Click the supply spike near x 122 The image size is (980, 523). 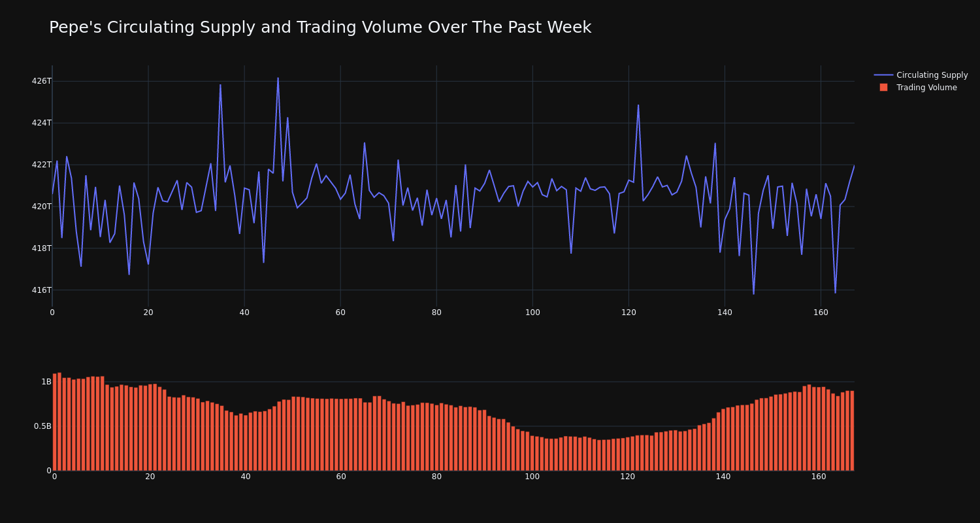638,105
